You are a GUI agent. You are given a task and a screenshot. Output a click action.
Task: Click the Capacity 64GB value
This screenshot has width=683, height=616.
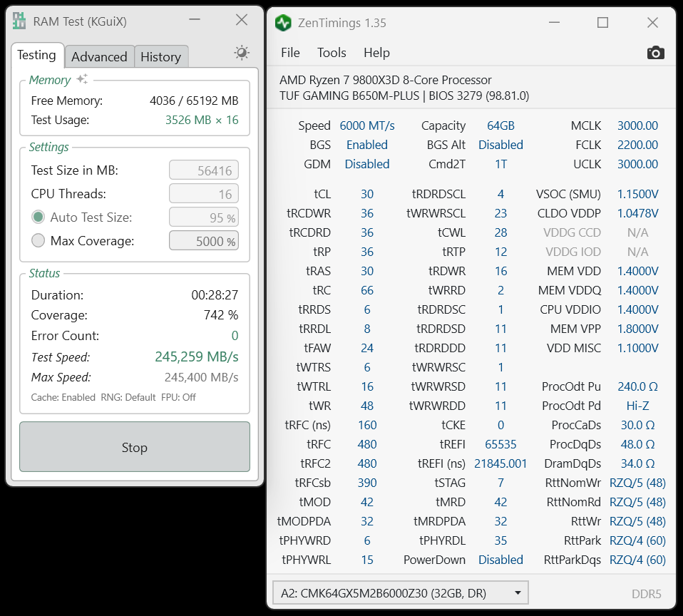tap(500, 125)
